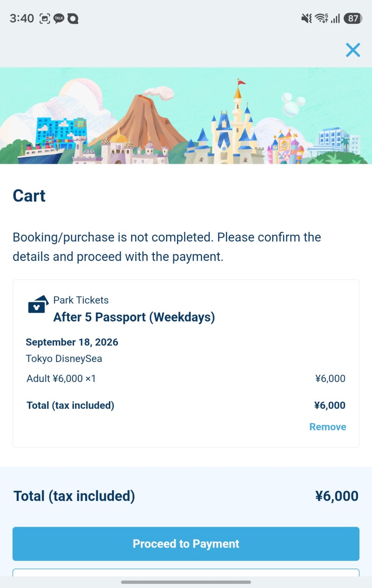
Task: Tap the Wi-Fi signal icon
Action: pos(321,19)
